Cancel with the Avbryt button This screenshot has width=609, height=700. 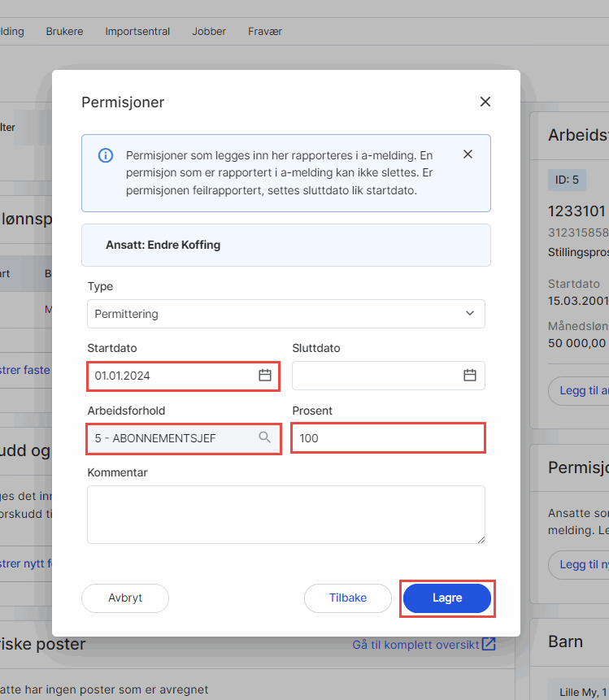tap(125, 598)
